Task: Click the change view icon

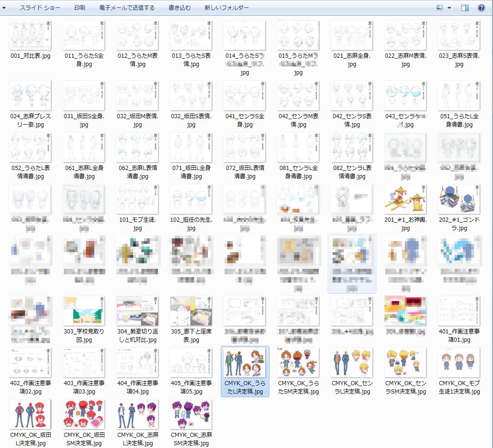Action: 439,7
